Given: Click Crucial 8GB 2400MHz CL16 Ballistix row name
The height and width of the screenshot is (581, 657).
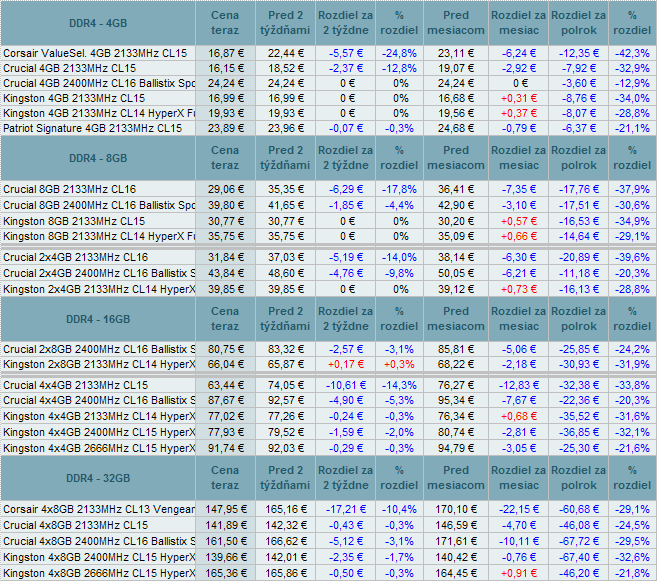Looking at the screenshot, I should tap(99, 205).
